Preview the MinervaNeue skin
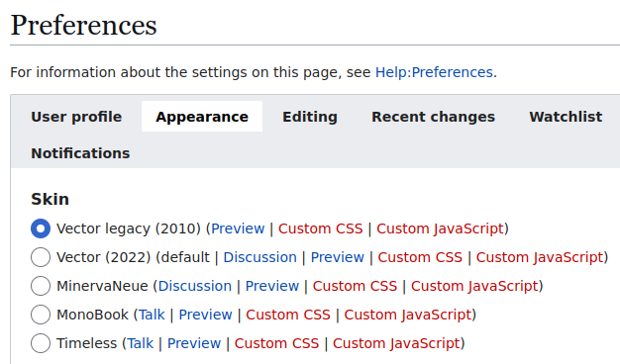Screen dimensions: 620x364 [x=272, y=286]
